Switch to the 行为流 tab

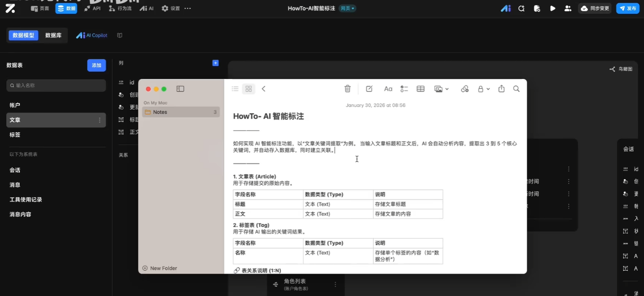pos(120,9)
